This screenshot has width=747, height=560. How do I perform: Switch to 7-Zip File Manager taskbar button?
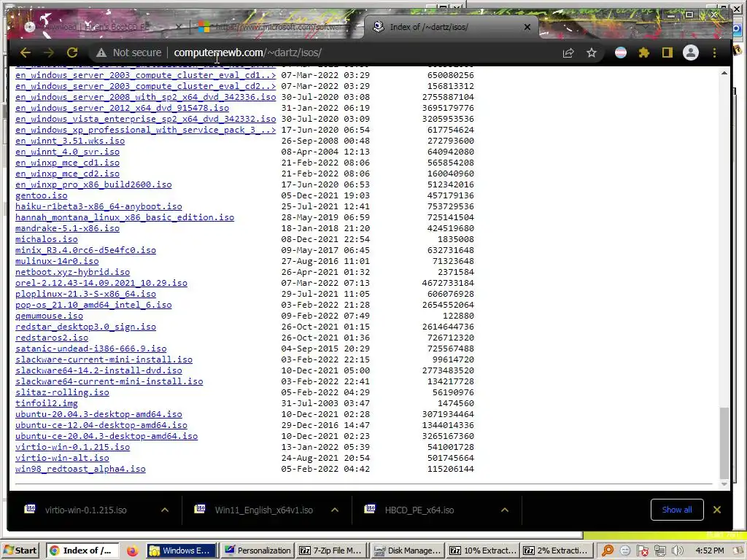coord(332,551)
